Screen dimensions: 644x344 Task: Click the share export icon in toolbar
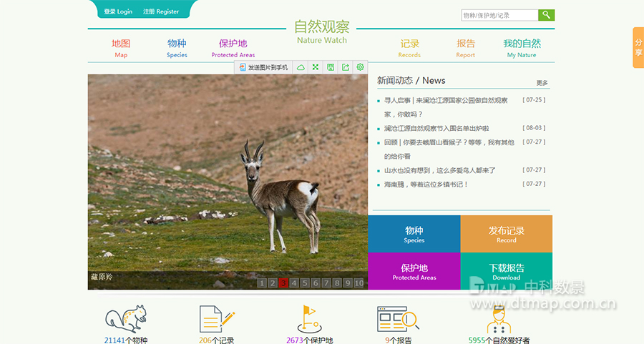pyautogui.click(x=346, y=67)
